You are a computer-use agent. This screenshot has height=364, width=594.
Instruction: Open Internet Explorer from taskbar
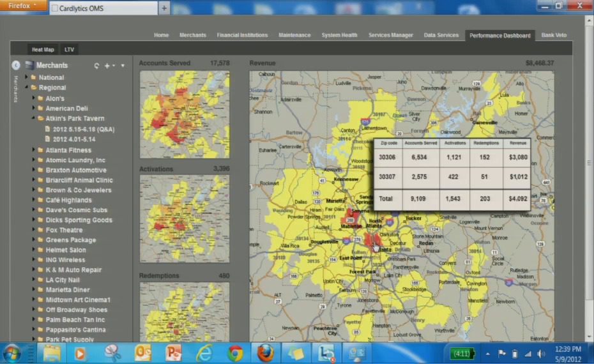[204, 354]
